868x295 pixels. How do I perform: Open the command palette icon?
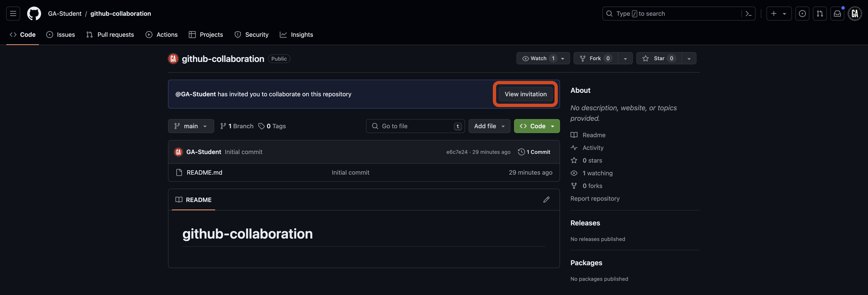tap(748, 14)
